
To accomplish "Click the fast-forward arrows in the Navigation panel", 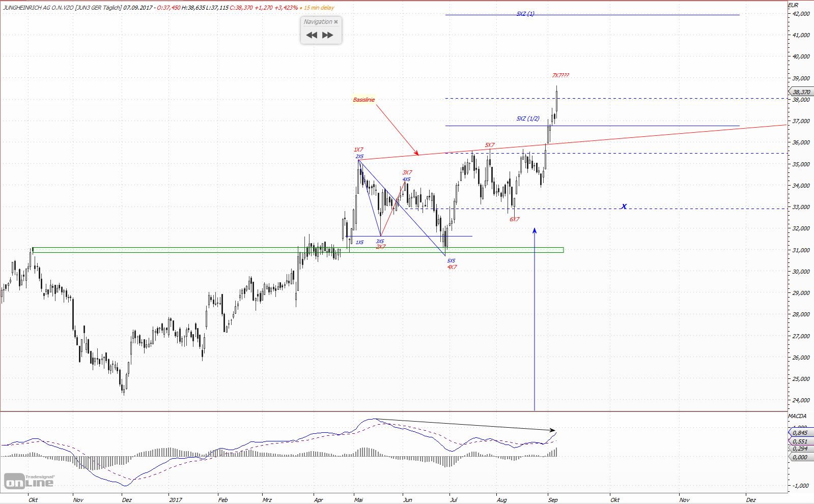I will pyautogui.click(x=328, y=35).
